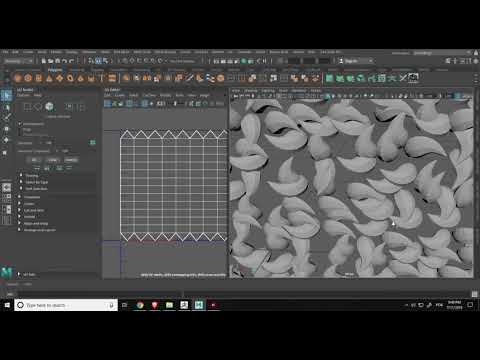Open the Shading menu in viewport panel

click(251, 91)
